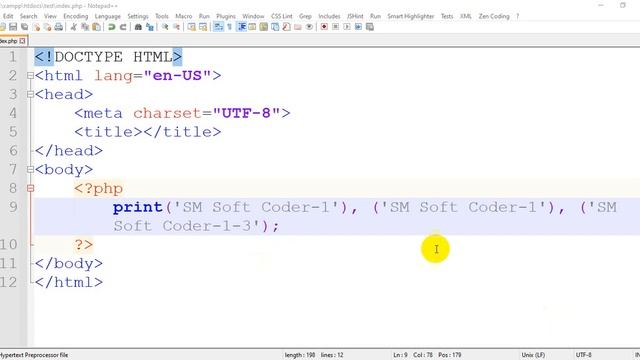Open the Macro menu
Screen dimensions: 640x360
coord(184,16)
